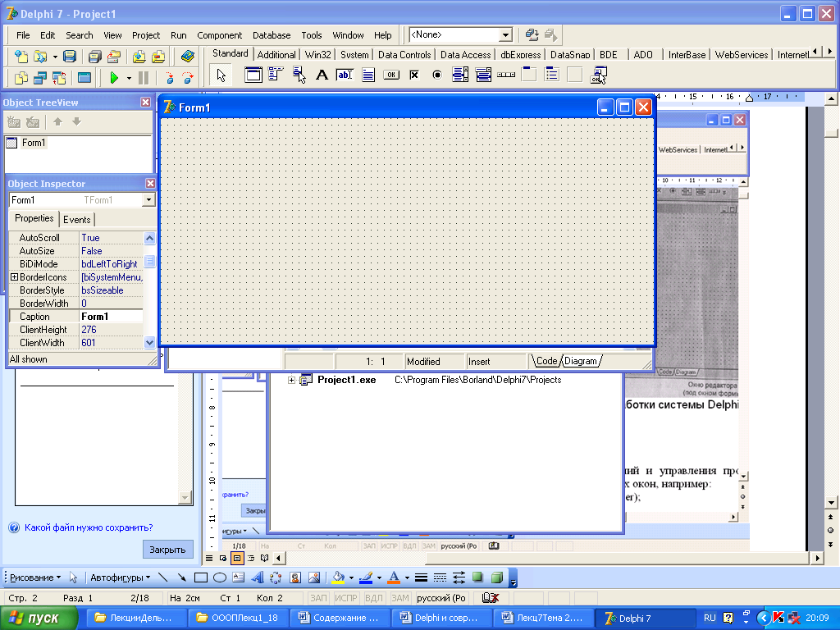This screenshot has width=840, height=630.
Task: Click the Save file icon in Delphi toolbar
Action: 70,57
